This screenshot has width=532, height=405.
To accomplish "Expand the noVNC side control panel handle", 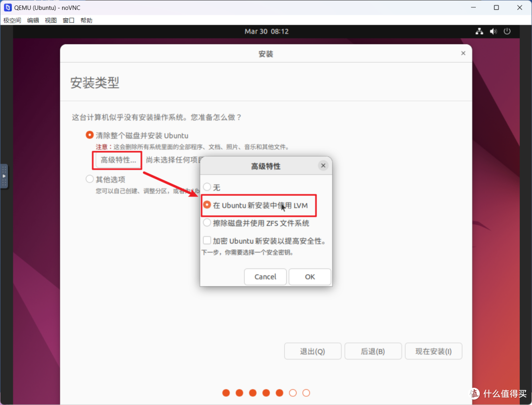I will coord(4,176).
